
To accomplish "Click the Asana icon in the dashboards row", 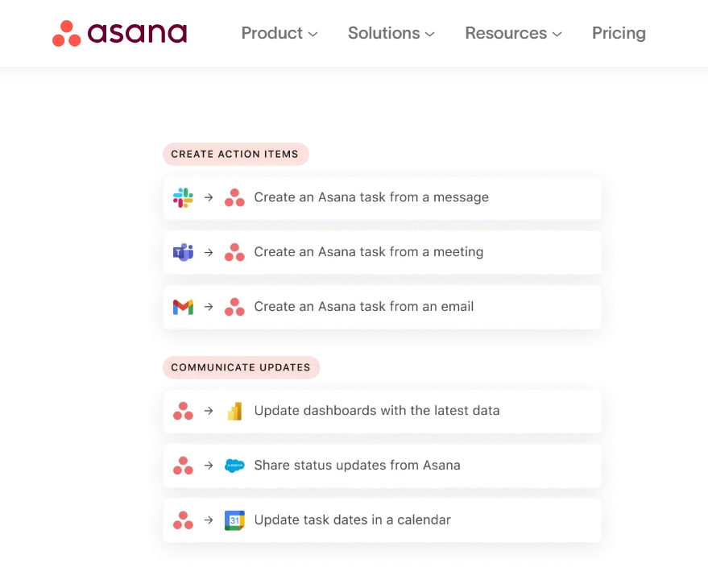I will coord(183,411).
